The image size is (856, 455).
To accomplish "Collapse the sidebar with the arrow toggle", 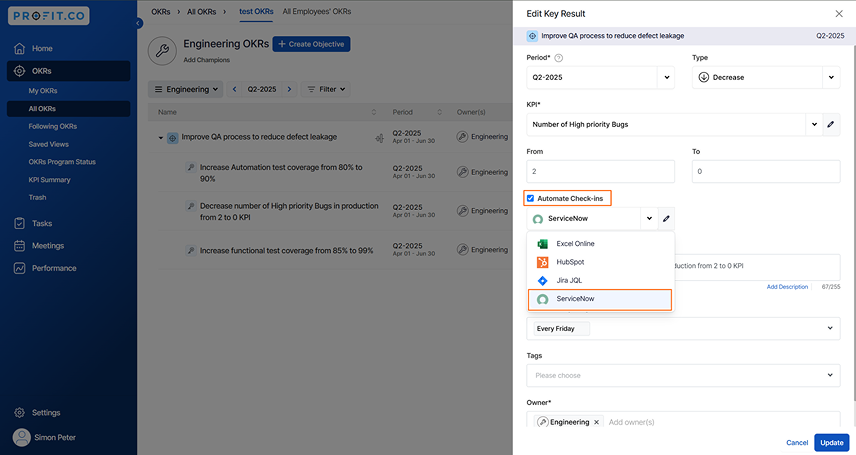I will click(139, 23).
